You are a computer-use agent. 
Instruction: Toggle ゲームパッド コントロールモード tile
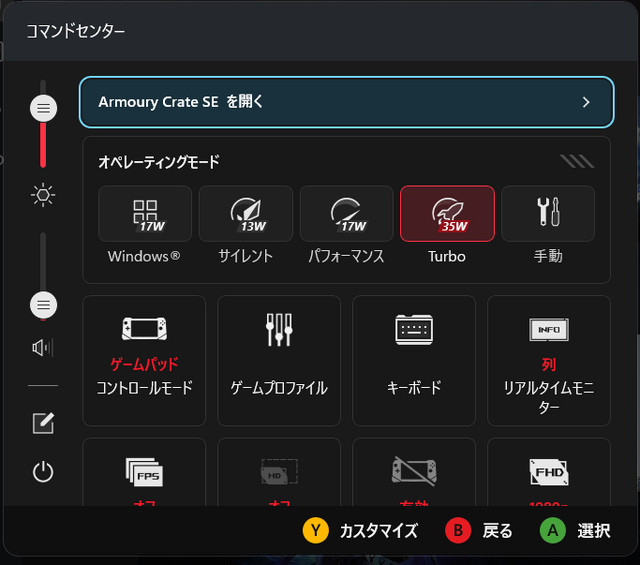click(x=144, y=360)
